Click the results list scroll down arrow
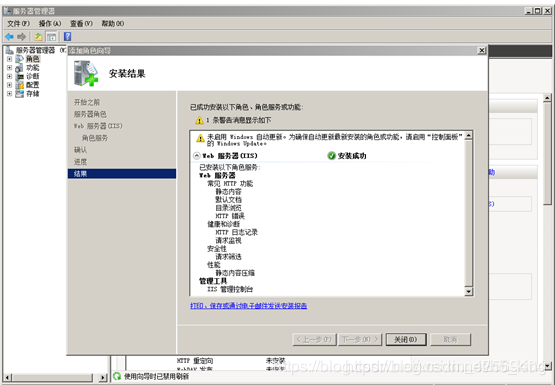The width and height of the screenshot is (555, 385). pyautogui.click(x=469, y=292)
